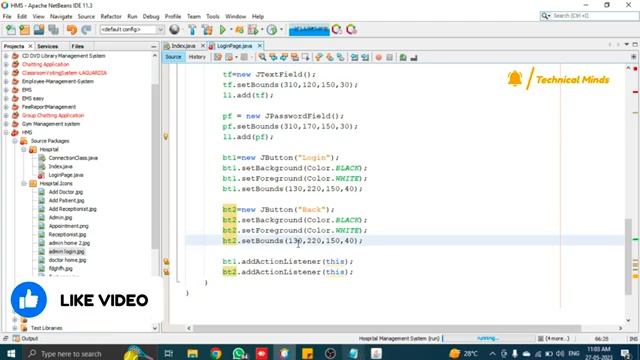This screenshot has width=640, height=360.
Task: Open the File menu
Action: (7, 16)
